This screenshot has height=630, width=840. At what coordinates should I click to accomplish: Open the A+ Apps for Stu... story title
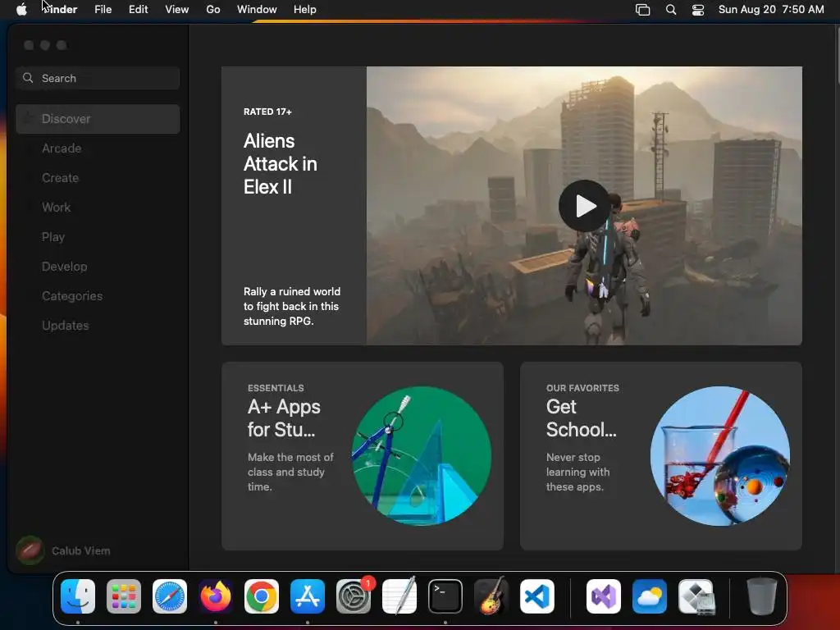[x=284, y=418]
